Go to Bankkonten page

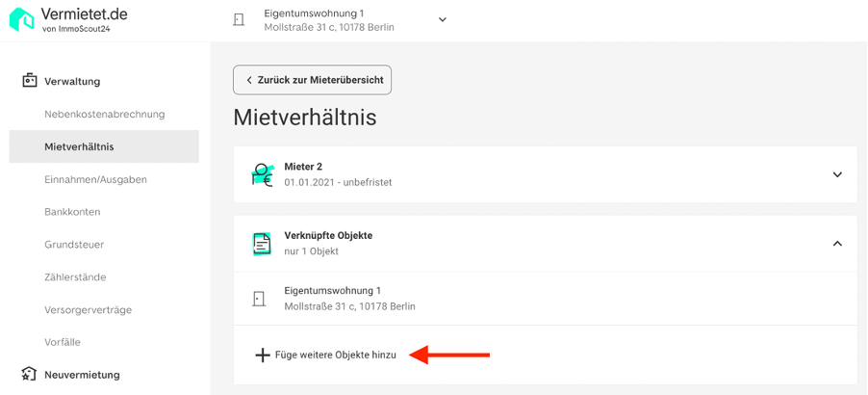click(72, 212)
